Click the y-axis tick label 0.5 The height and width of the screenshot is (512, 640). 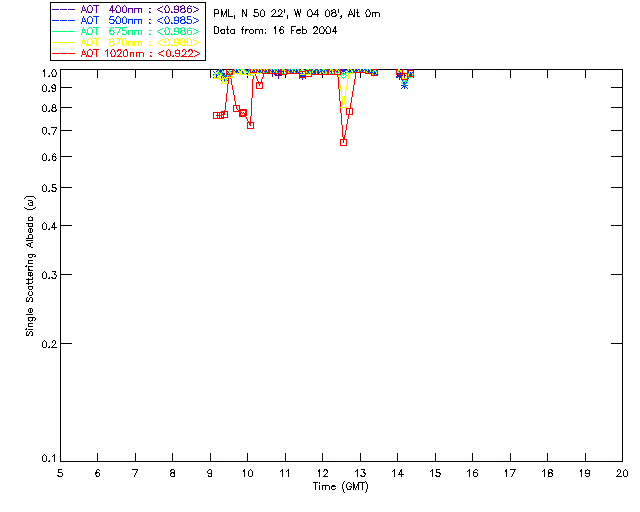49,189
